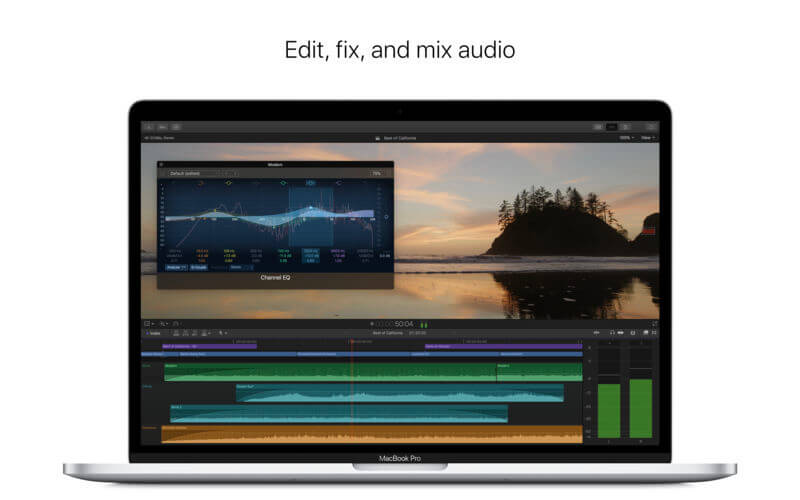Click the append clip edit icon in timeline toolbar

pos(194,333)
